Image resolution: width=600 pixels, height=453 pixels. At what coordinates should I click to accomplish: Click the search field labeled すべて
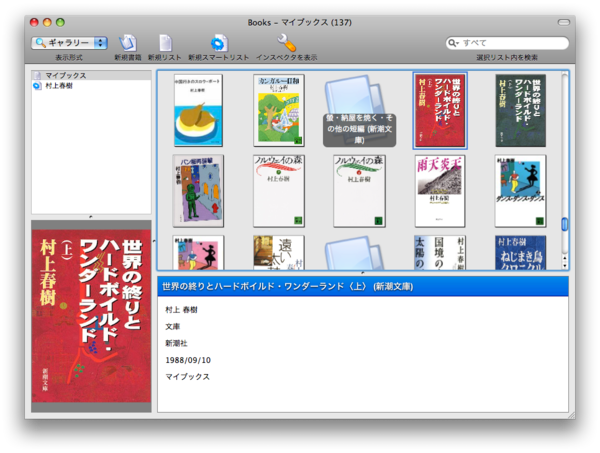click(x=507, y=43)
